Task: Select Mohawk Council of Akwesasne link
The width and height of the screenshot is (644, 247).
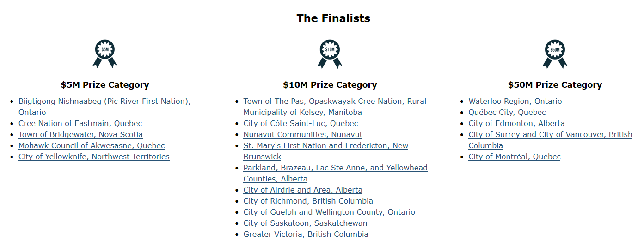Action: tap(92, 146)
